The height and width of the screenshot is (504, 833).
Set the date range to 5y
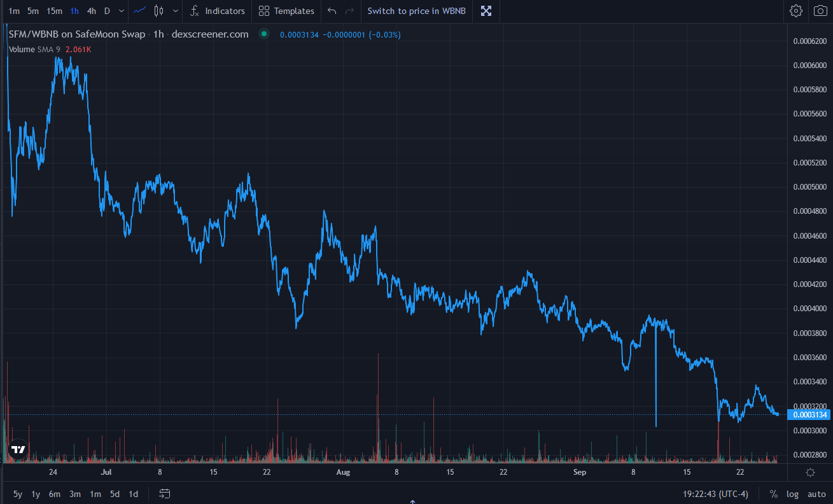click(x=18, y=494)
